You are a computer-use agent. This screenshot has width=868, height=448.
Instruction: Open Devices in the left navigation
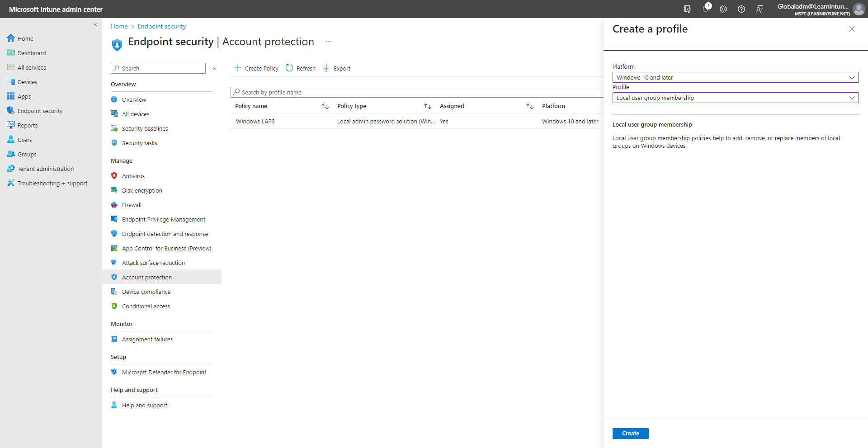pyautogui.click(x=27, y=82)
